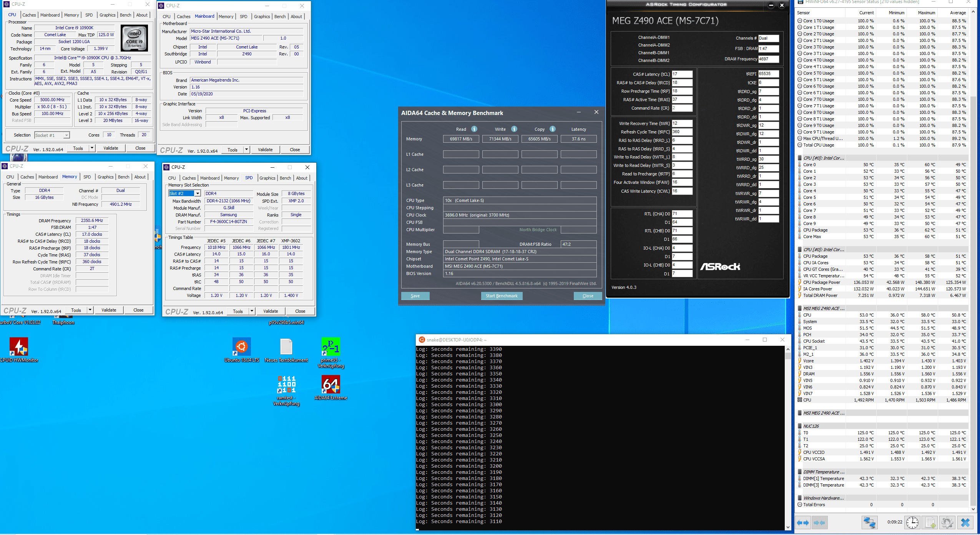Click Save button in AIDA64 benchmark
The width and height of the screenshot is (980, 535).
tap(415, 296)
